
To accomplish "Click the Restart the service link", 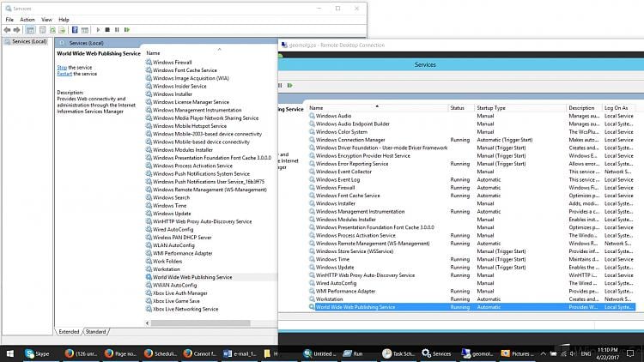I will [x=64, y=74].
